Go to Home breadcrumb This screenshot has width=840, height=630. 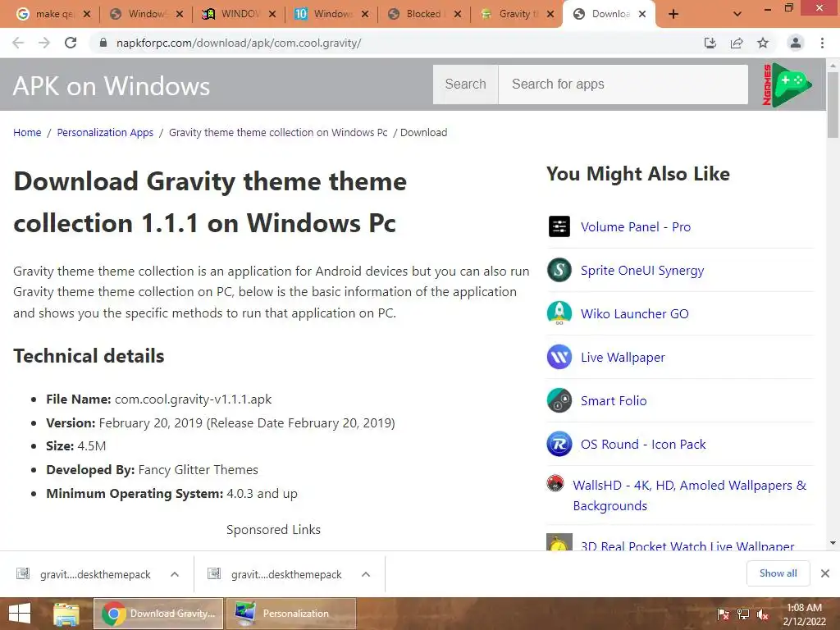(27, 132)
